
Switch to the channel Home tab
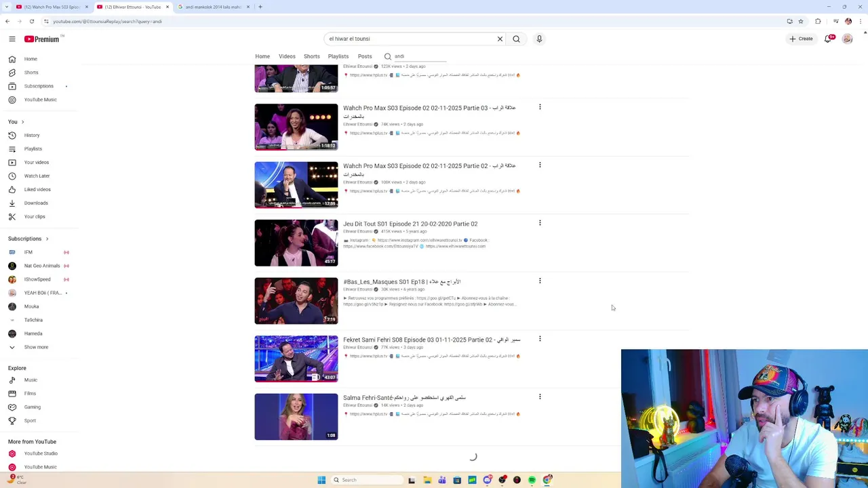[262, 56]
